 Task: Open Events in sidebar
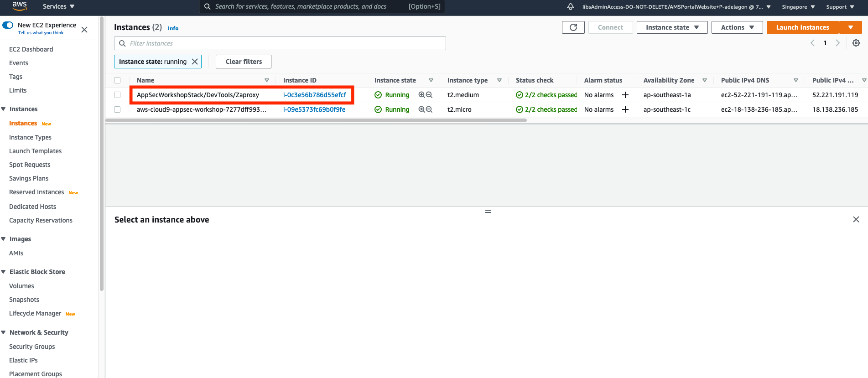pyautogui.click(x=19, y=63)
